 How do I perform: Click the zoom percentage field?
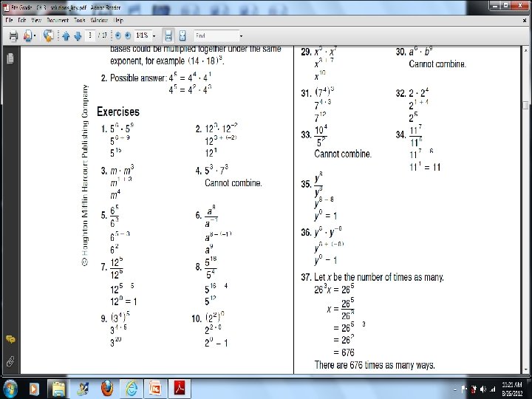142,35
